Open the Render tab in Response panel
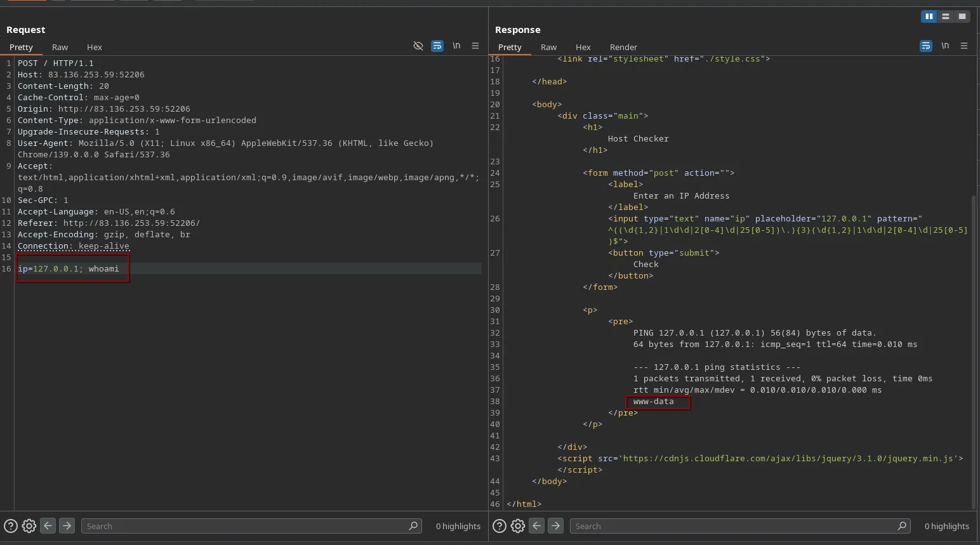This screenshot has height=545, width=980. [x=623, y=47]
